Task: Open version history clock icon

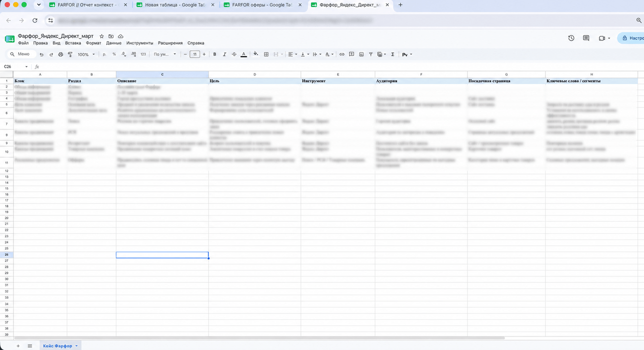Action: point(571,38)
